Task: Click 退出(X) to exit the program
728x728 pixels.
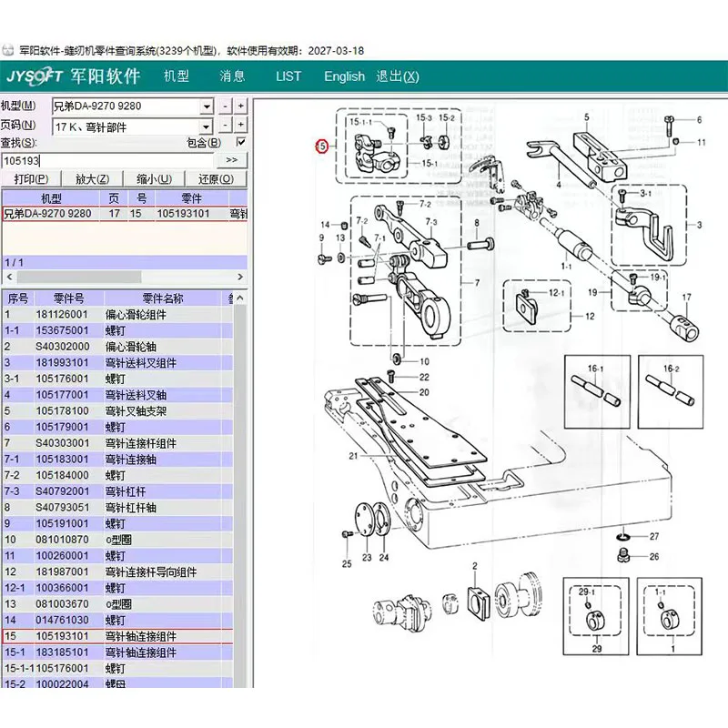Action: 398,76
